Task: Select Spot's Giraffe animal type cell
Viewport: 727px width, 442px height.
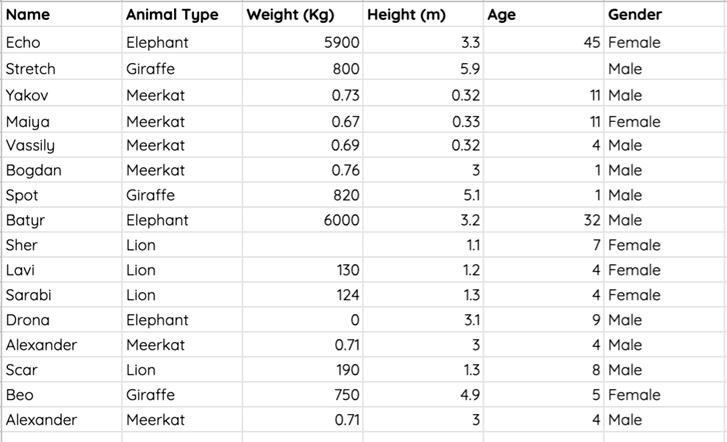Action: point(181,195)
